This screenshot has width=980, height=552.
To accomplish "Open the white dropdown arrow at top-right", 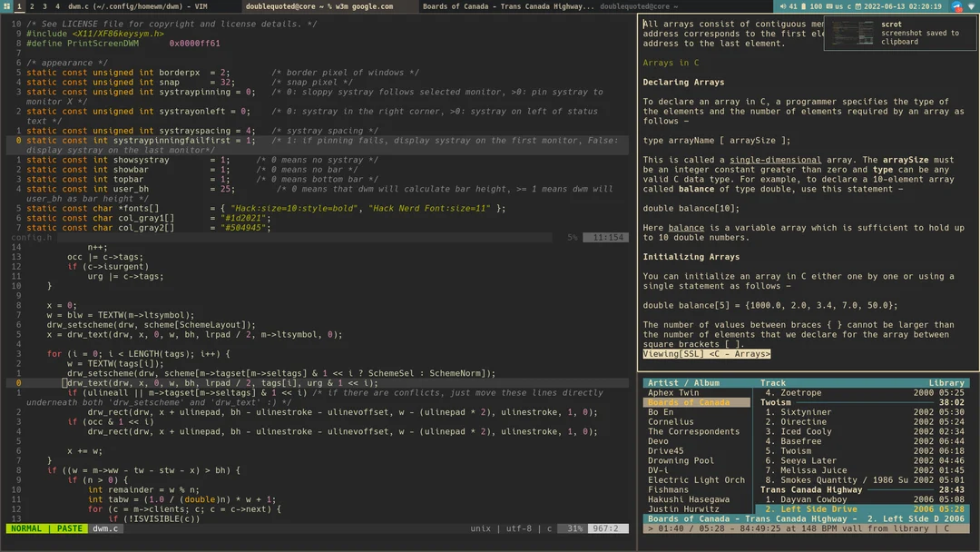I will (970, 7).
